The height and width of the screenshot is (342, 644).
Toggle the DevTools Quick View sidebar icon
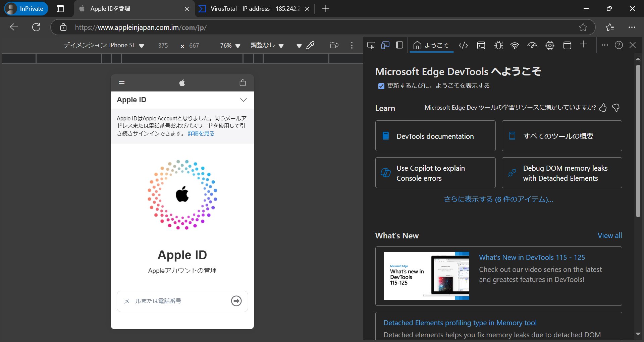(399, 45)
